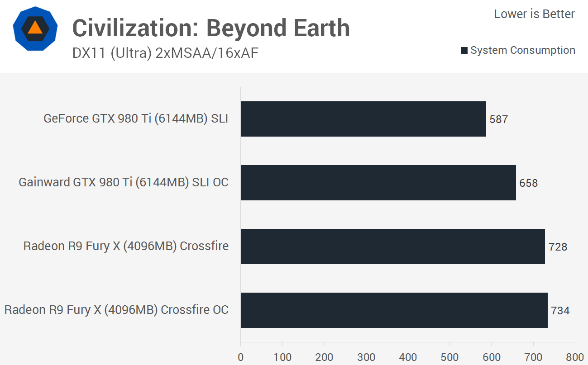The image size is (588, 365).
Task: Click the DX11 (Ultra) 2xMSAA/16xAF subtitle
Action: click(165, 53)
